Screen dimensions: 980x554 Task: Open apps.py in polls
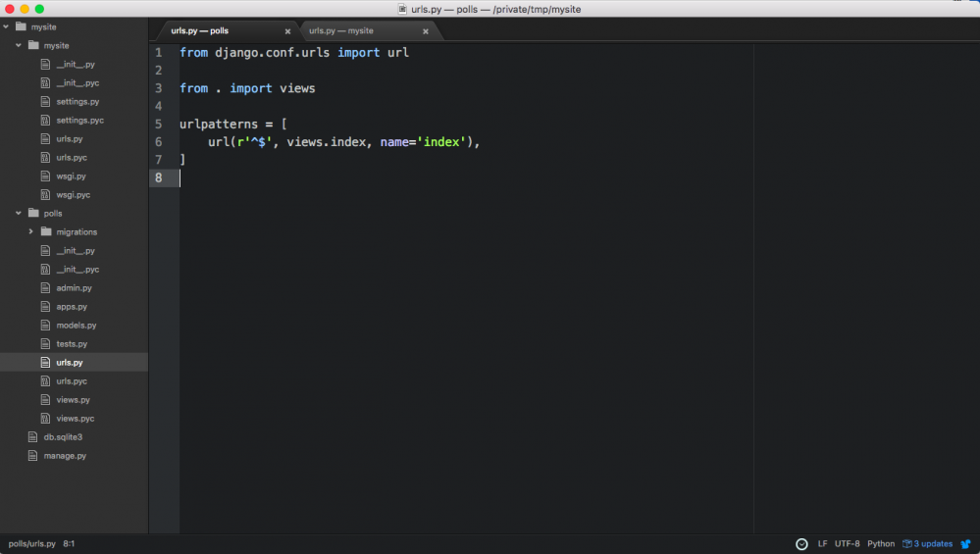pos(72,307)
